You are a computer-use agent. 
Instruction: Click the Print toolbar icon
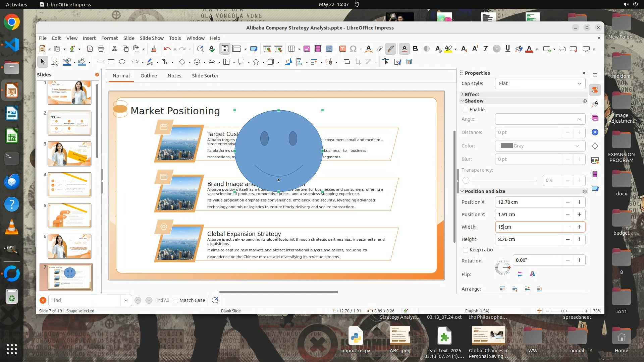click(101, 49)
